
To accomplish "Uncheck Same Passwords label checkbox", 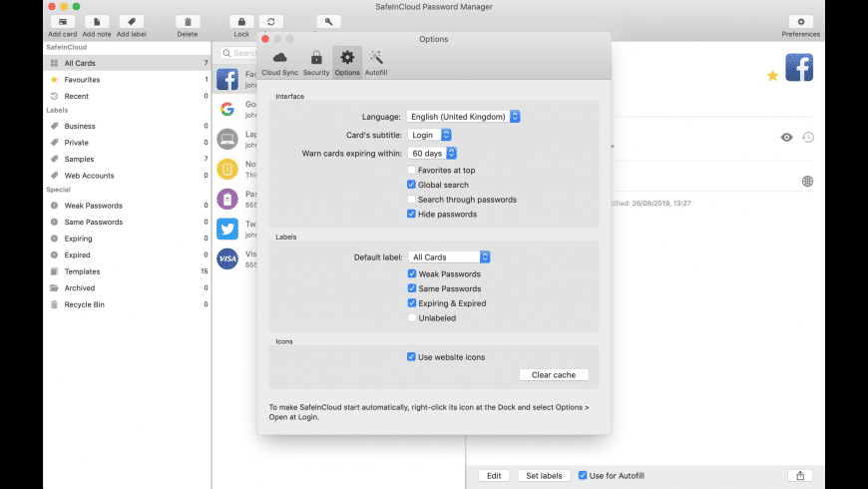I will [412, 288].
